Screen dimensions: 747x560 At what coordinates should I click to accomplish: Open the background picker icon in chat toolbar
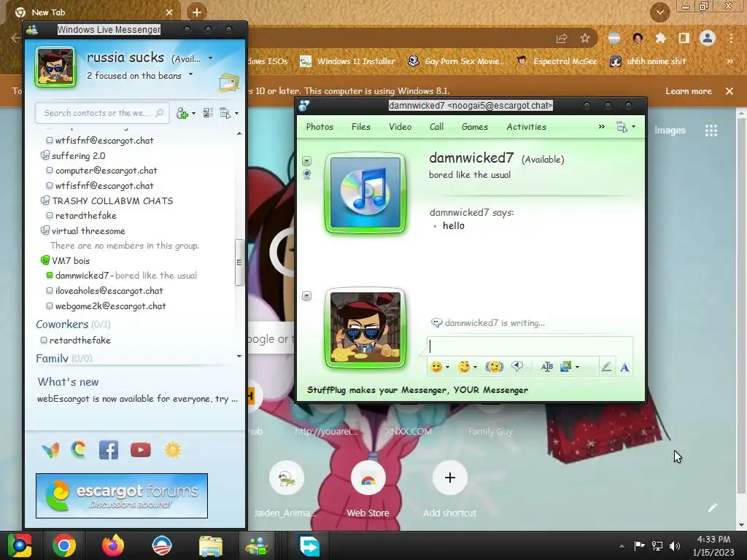pyautogui.click(x=566, y=367)
